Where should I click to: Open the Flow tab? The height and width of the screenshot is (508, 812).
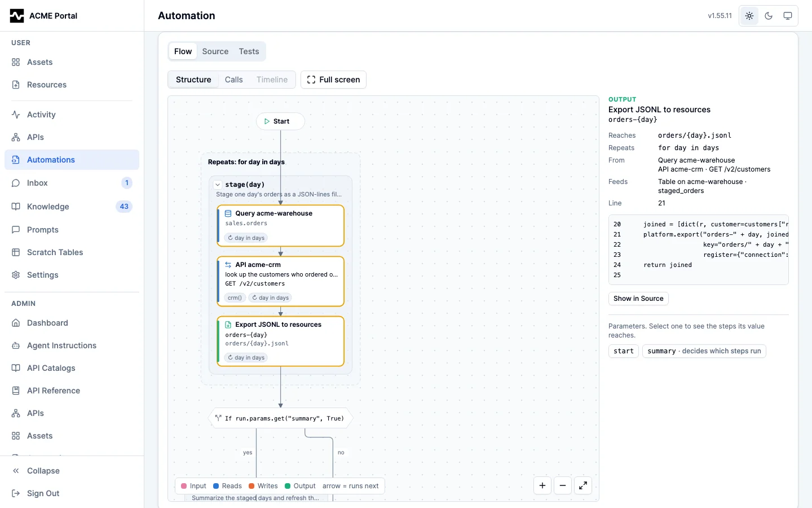(183, 51)
